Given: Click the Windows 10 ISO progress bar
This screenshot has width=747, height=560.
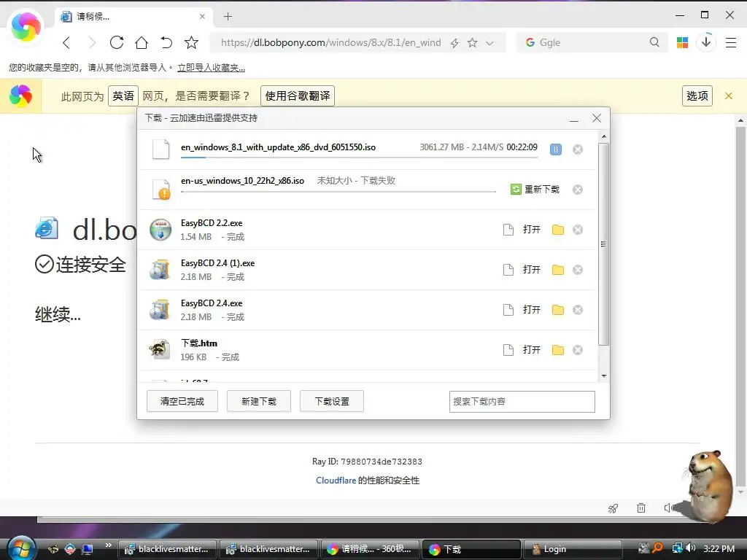Looking at the screenshot, I should click(x=338, y=192).
